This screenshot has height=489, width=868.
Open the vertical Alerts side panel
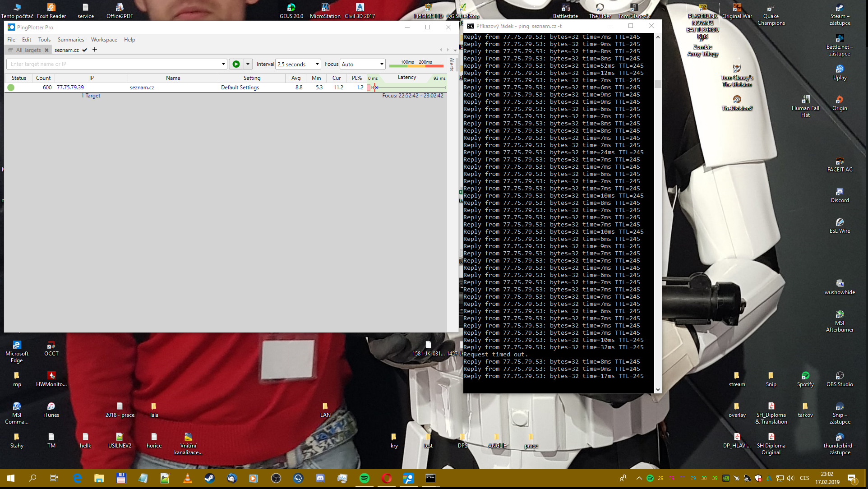[452, 65]
